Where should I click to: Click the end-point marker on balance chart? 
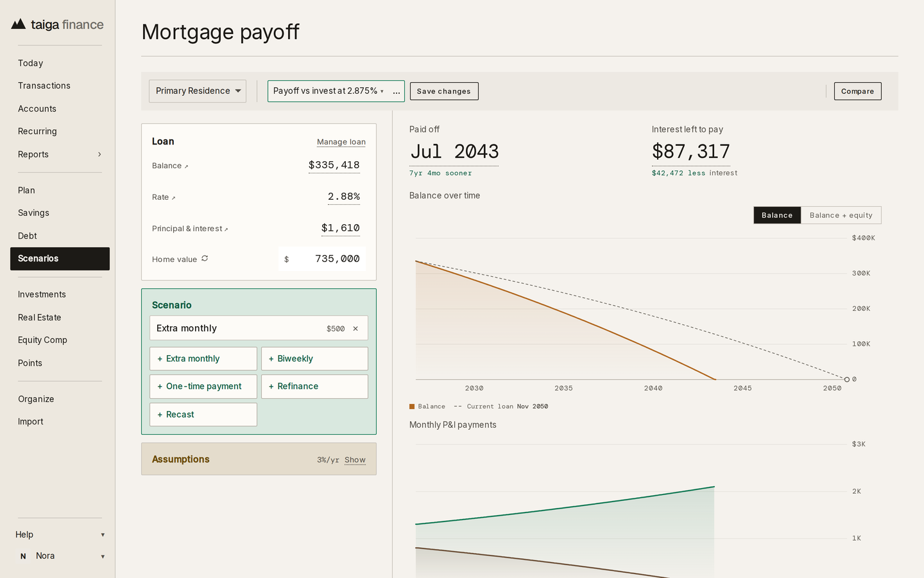coord(847,380)
